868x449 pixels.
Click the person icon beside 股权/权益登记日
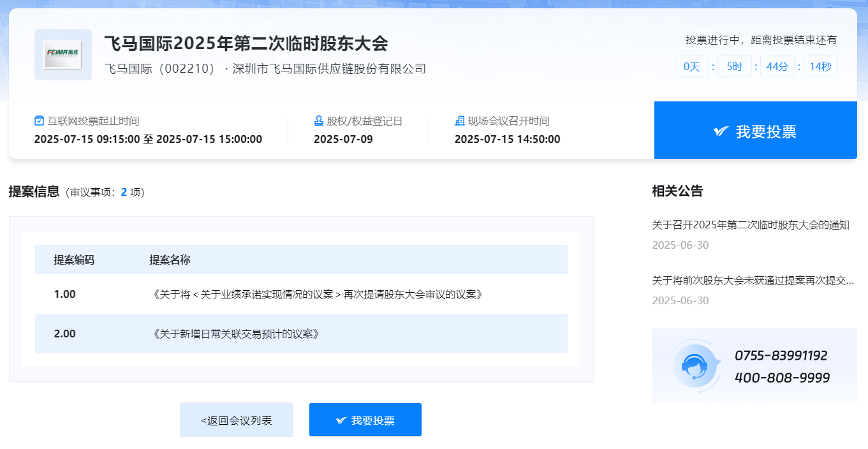click(319, 121)
